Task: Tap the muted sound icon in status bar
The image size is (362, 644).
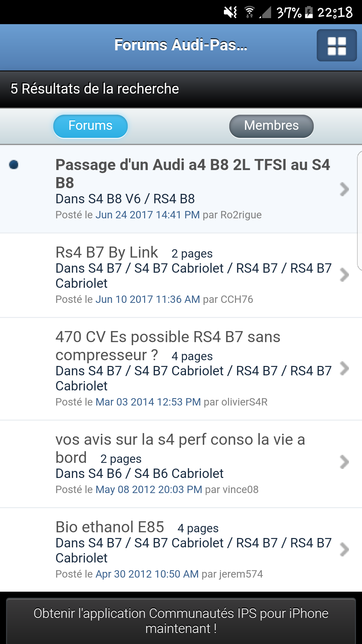Action: click(230, 12)
